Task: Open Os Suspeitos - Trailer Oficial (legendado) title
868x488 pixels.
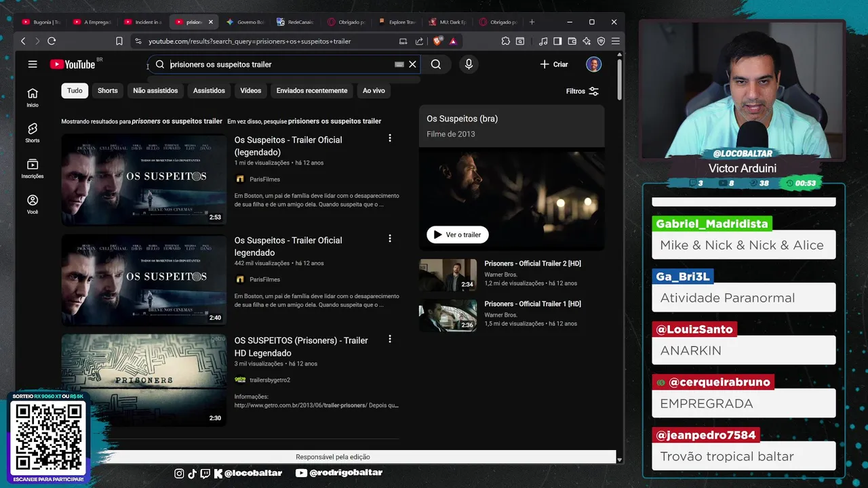Action: click(x=288, y=146)
